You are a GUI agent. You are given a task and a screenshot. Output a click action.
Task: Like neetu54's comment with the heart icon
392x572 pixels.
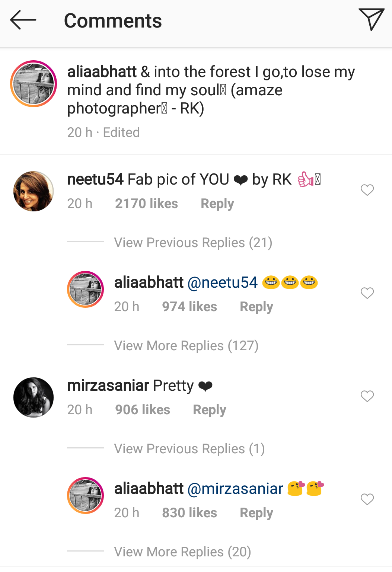pyautogui.click(x=367, y=190)
